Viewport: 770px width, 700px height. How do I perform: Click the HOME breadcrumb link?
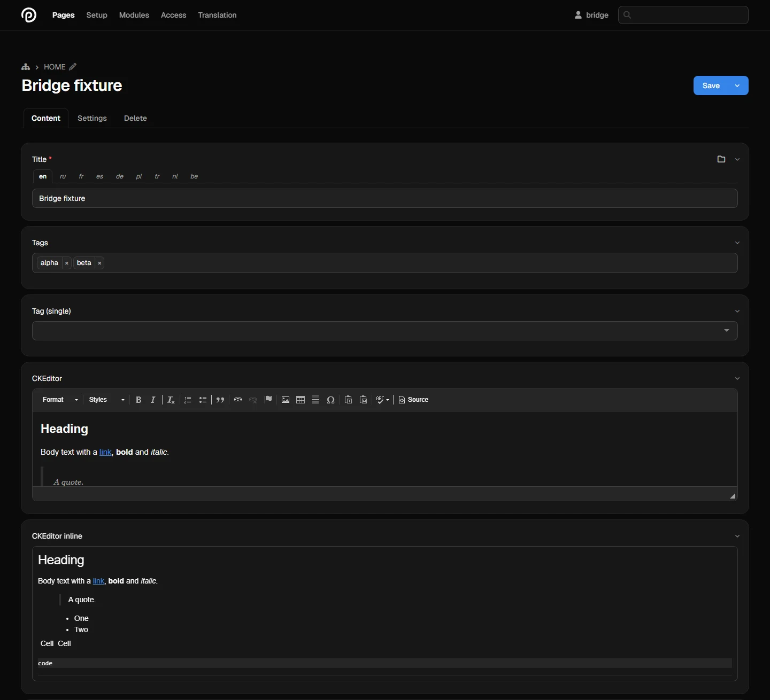tap(55, 67)
